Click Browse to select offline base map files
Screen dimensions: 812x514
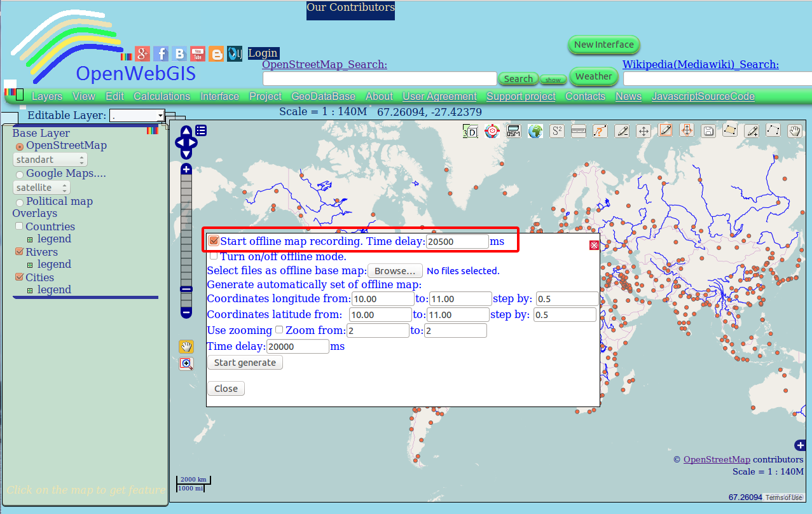pyautogui.click(x=395, y=271)
